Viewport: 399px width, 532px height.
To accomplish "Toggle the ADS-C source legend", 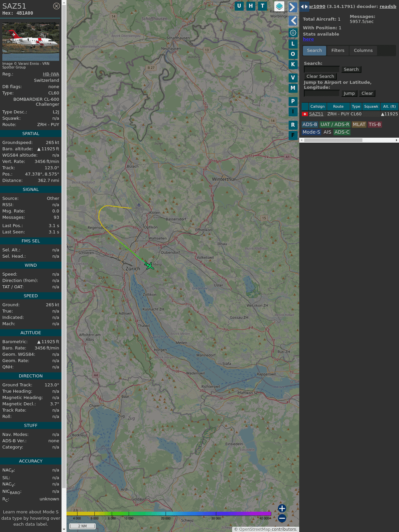I will click(342, 132).
